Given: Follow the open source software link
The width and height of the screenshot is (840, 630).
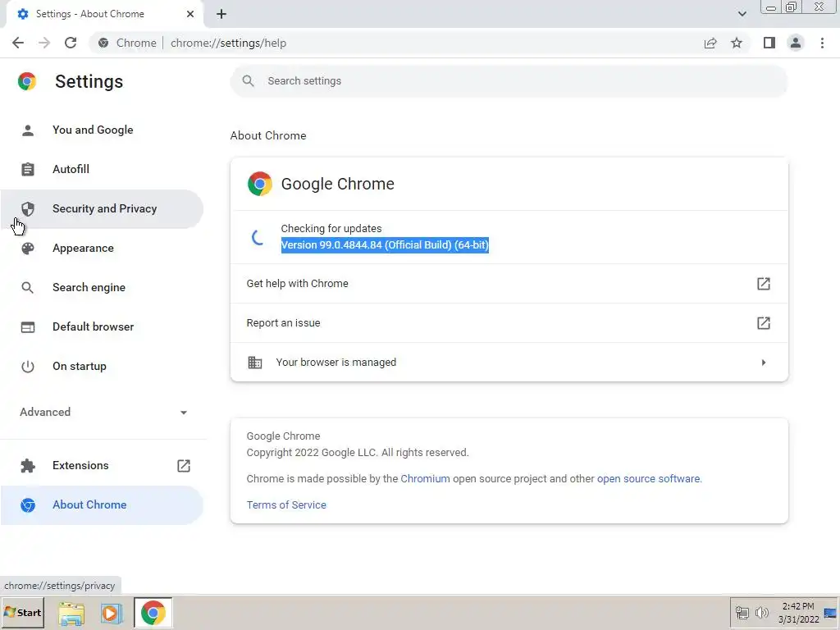Looking at the screenshot, I should (648, 478).
